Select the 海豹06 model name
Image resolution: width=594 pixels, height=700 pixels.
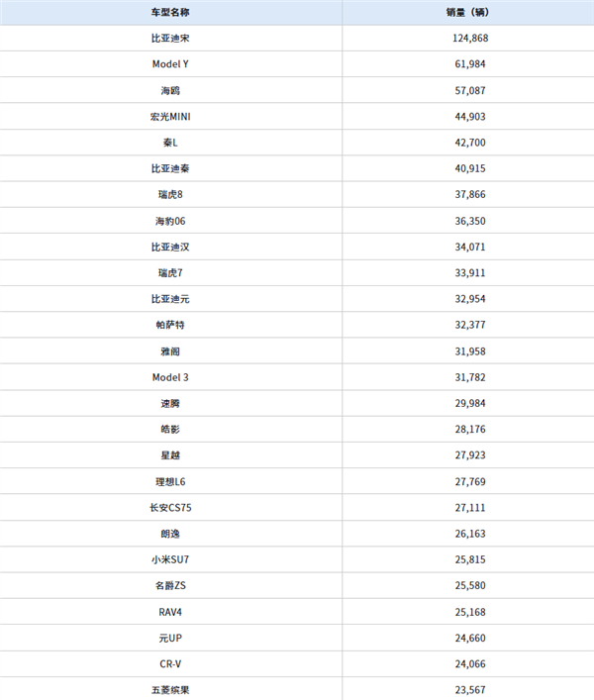(170, 221)
